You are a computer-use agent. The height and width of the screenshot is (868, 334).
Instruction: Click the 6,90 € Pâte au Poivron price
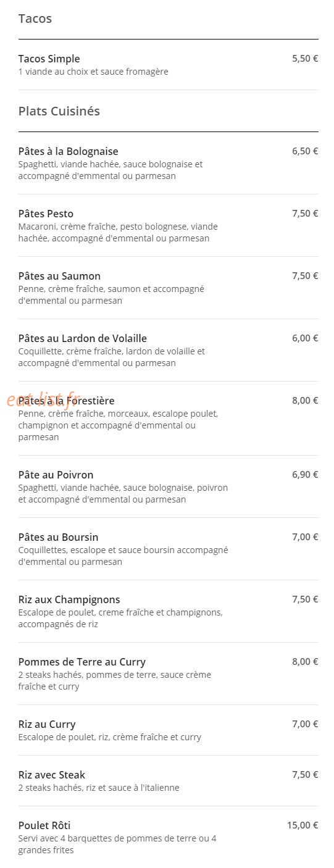[x=305, y=475]
